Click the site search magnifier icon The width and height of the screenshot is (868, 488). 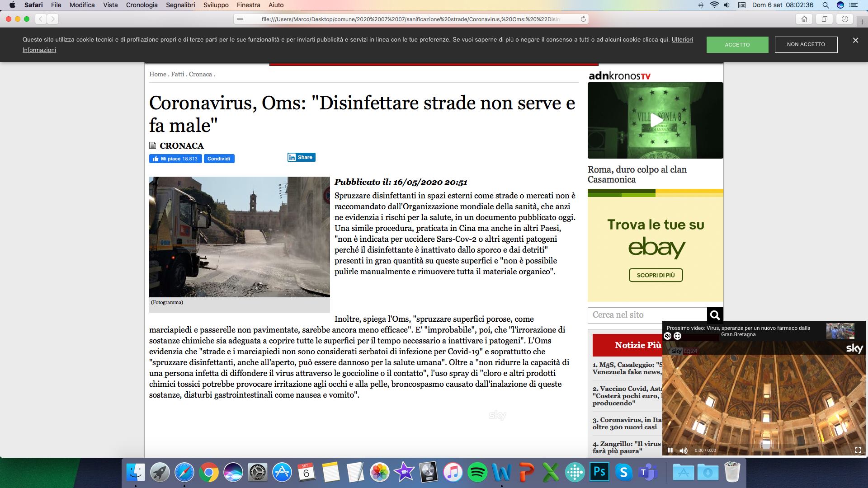pyautogui.click(x=715, y=315)
